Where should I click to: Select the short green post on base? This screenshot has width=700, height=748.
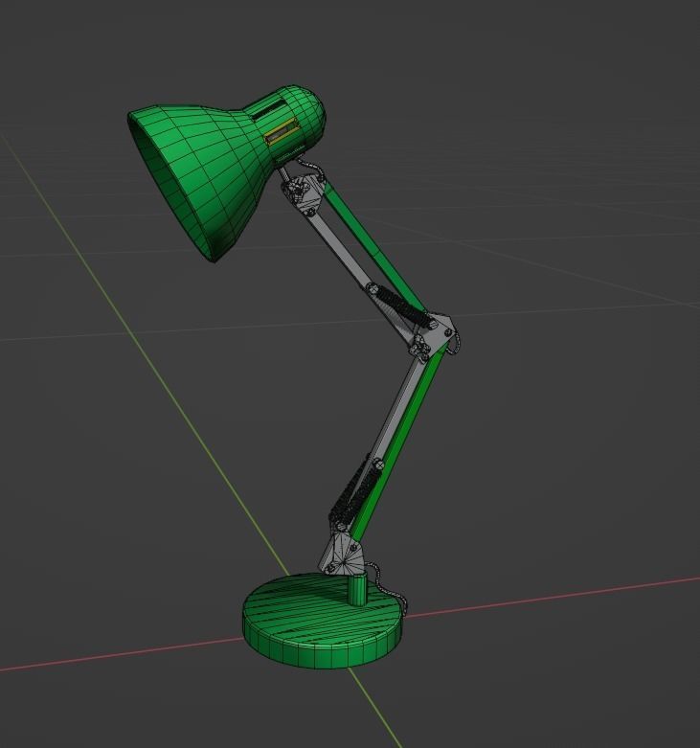pyautogui.click(x=357, y=590)
